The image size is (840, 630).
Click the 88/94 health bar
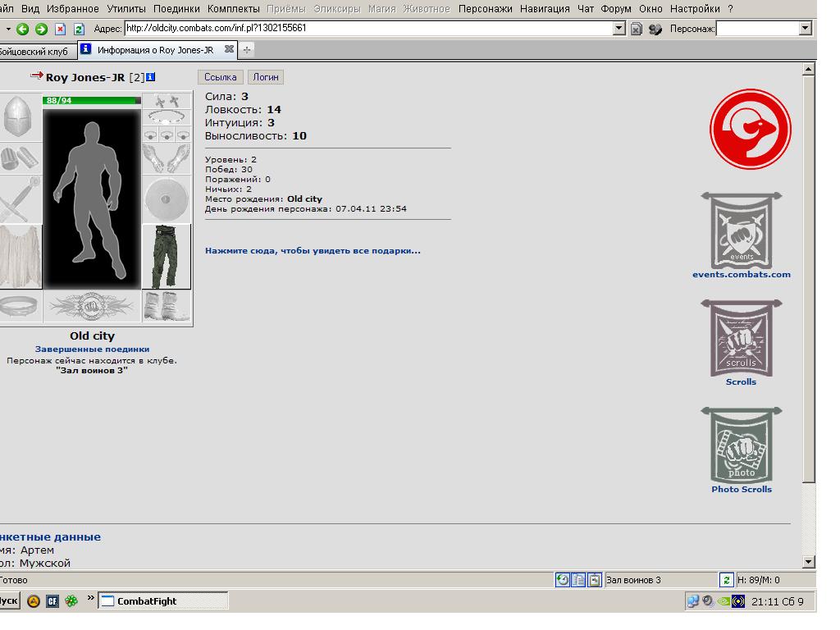pyautogui.click(x=92, y=100)
